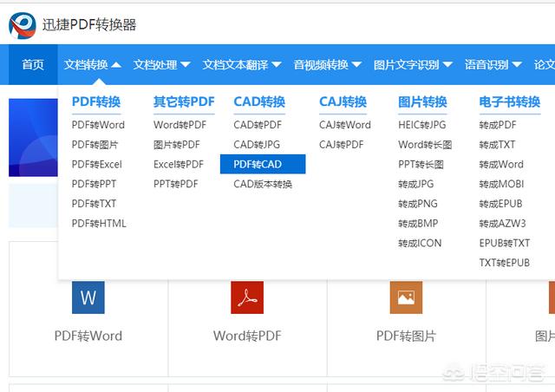Choose 图片转PDF in the menu
Viewport: 555px width, 392px height.
177,145
